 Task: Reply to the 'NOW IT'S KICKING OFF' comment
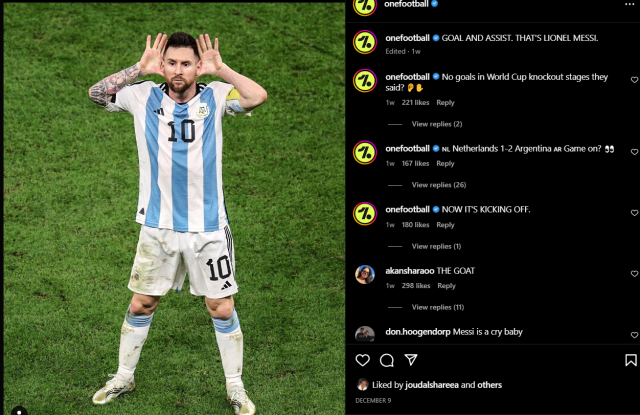(x=445, y=225)
